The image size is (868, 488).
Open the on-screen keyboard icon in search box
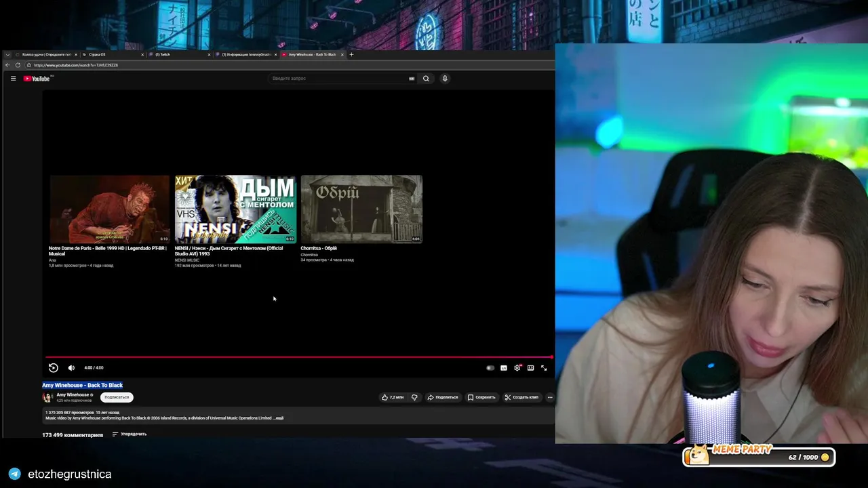[x=412, y=79]
